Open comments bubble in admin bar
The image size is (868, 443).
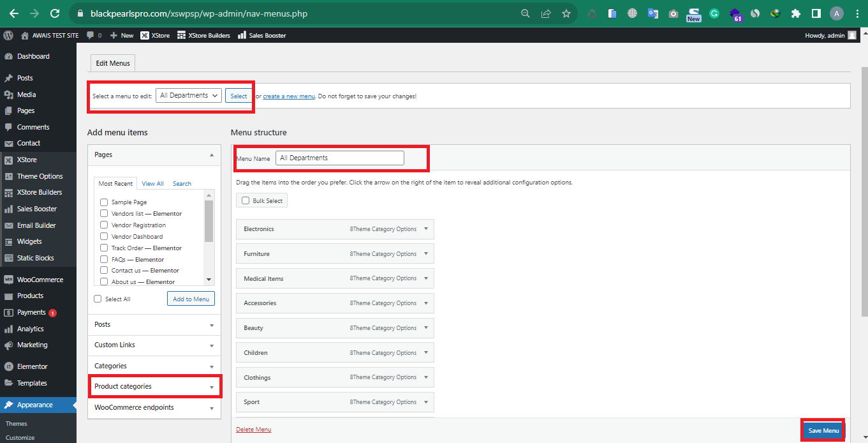tap(95, 35)
